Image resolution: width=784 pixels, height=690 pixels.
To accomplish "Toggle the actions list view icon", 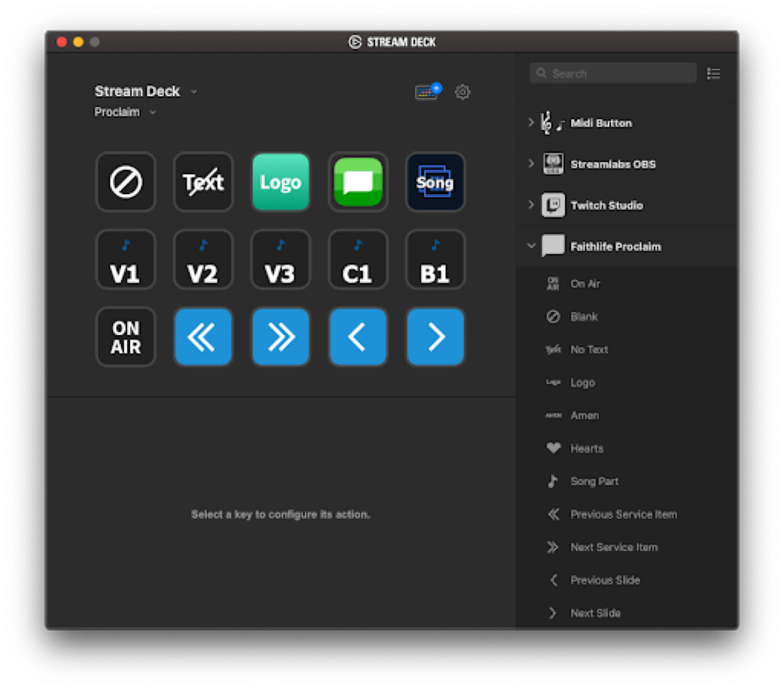I will coord(713,74).
